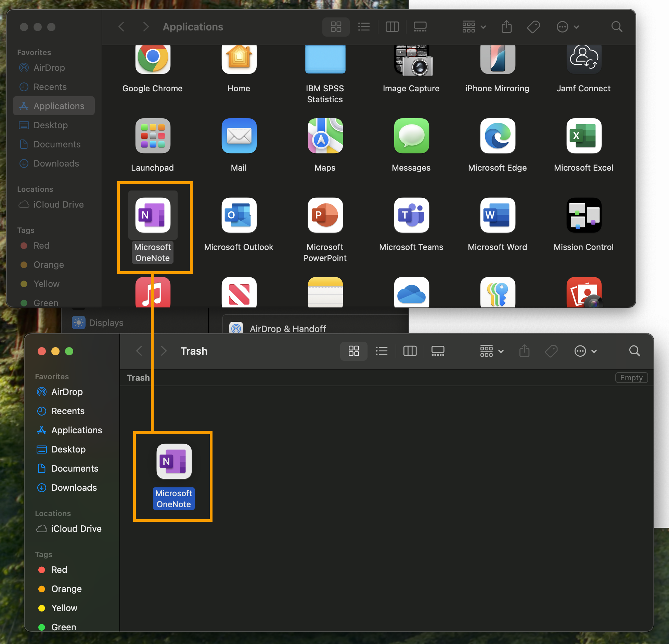This screenshot has height=644, width=669.
Task: Open group-by dropdown in Trash window
Action: 492,351
